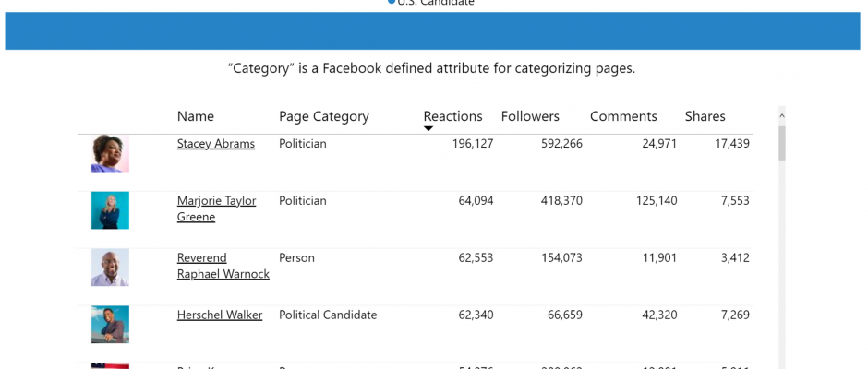Select Stacey Abrams followers value 592,266

pos(561,144)
